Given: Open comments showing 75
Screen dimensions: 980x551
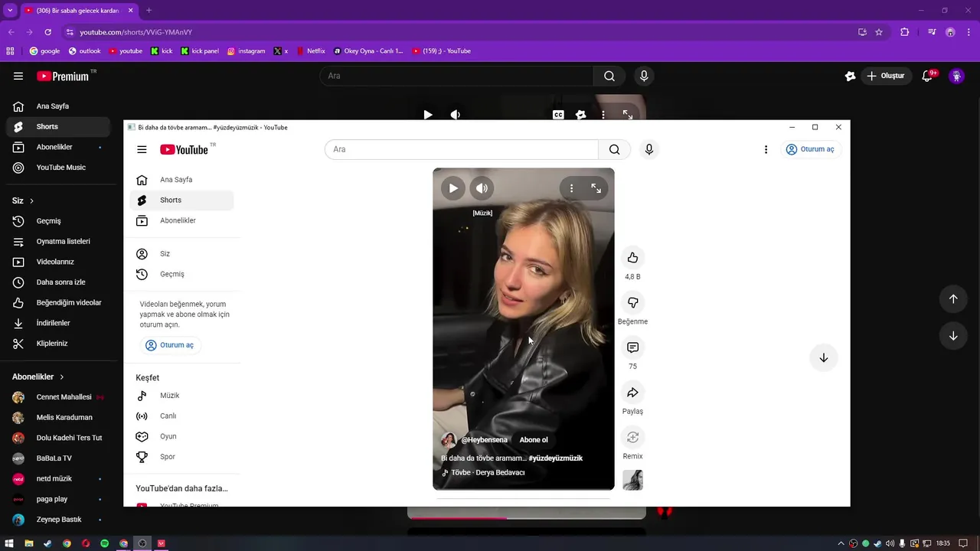Looking at the screenshot, I should tap(632, 347).
